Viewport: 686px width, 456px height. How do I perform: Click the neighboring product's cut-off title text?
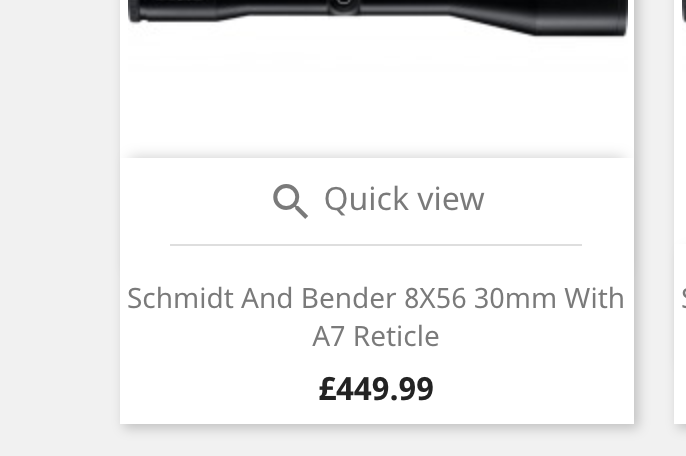pyautogui.click(x=683, y=298)
